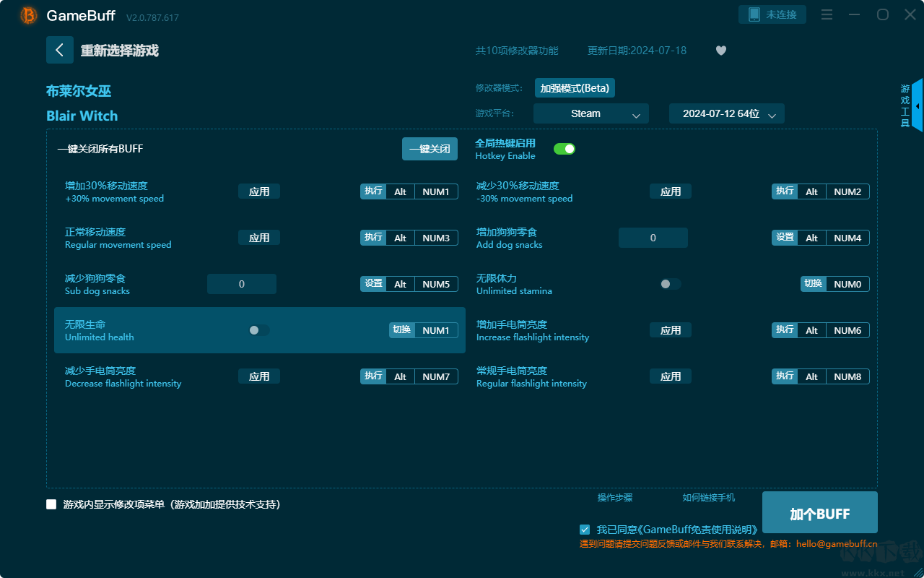Go back with the arrow beside 重新选择游戏
924x578 pixels.
point(60,50)
